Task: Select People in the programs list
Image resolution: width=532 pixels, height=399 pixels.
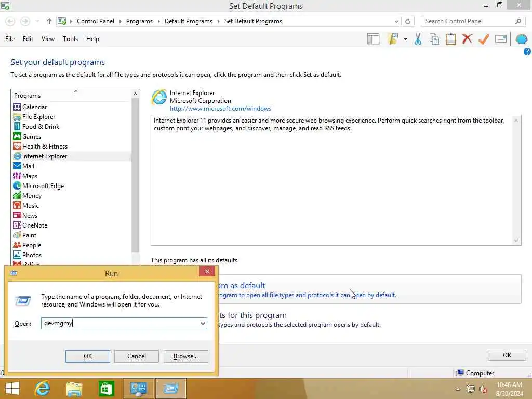Action: (x=32, y=245)
